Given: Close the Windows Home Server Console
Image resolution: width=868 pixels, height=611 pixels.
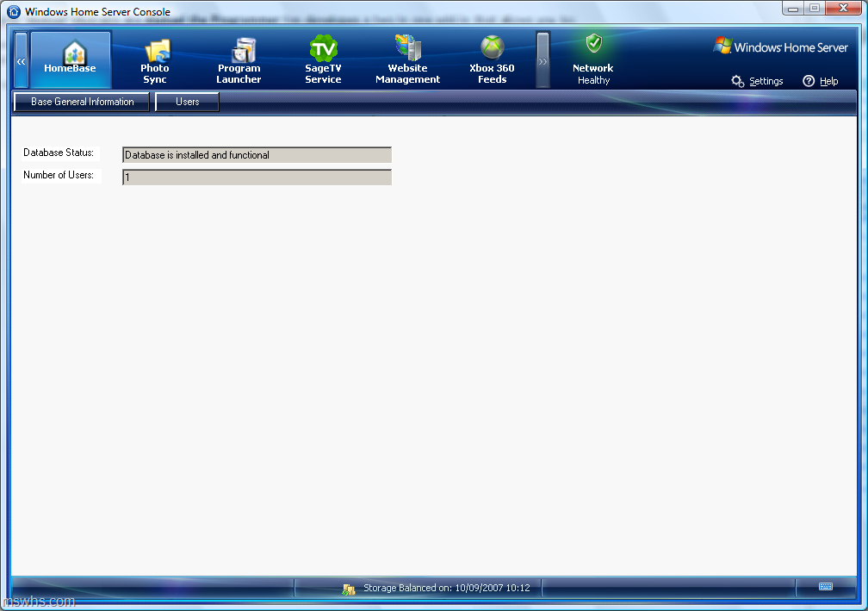Looking at the screenshot, I should click(x=843, y=9).
